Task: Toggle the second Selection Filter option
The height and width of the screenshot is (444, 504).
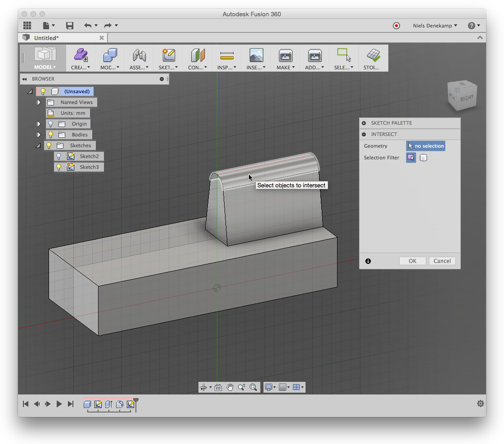Action: point(423,157)
